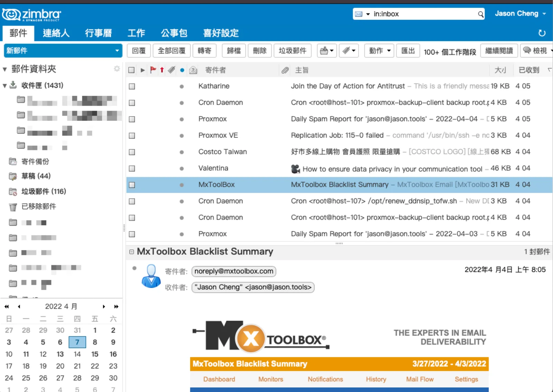The width and height of the screenshot is (553, 392).
Task: Click the search magnifier icon
Action: click(480, 14)
